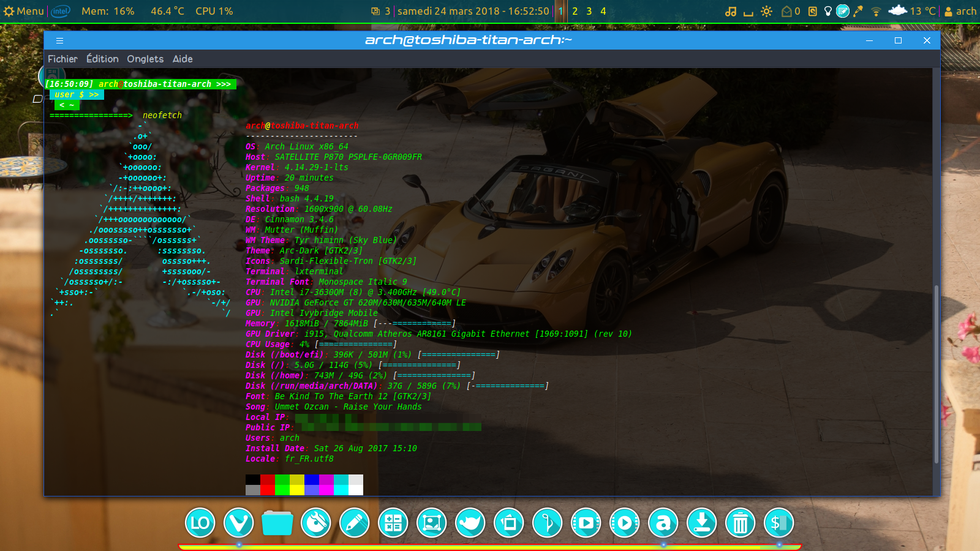Switch to workspace 1
The width and height of the screenshot is (980, 551).
tap(560, 11)
